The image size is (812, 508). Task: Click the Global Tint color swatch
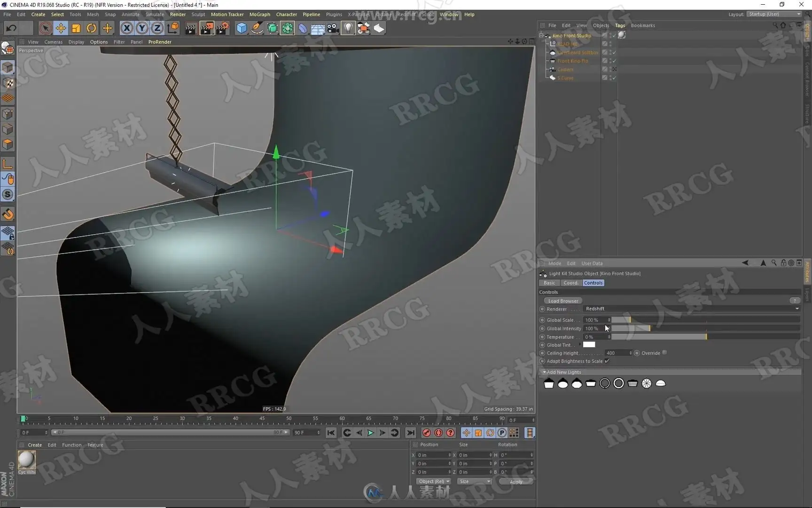click(x=589, y=345)
